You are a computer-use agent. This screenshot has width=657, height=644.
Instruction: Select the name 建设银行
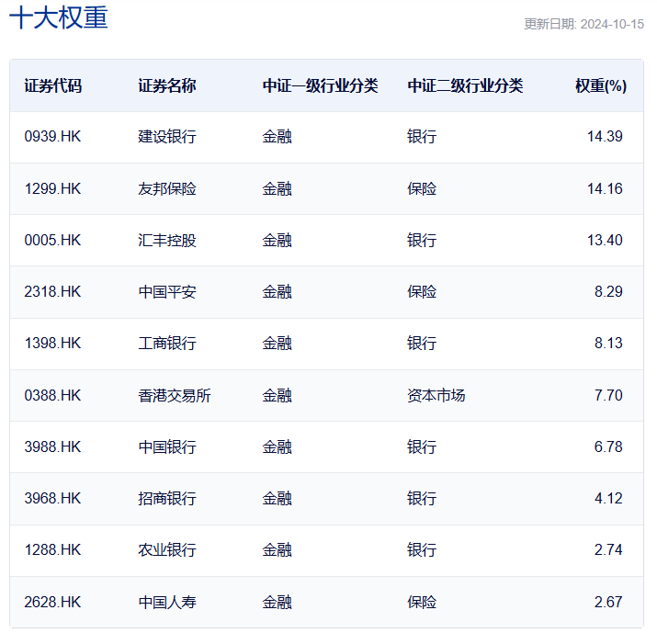coord(167,137)
